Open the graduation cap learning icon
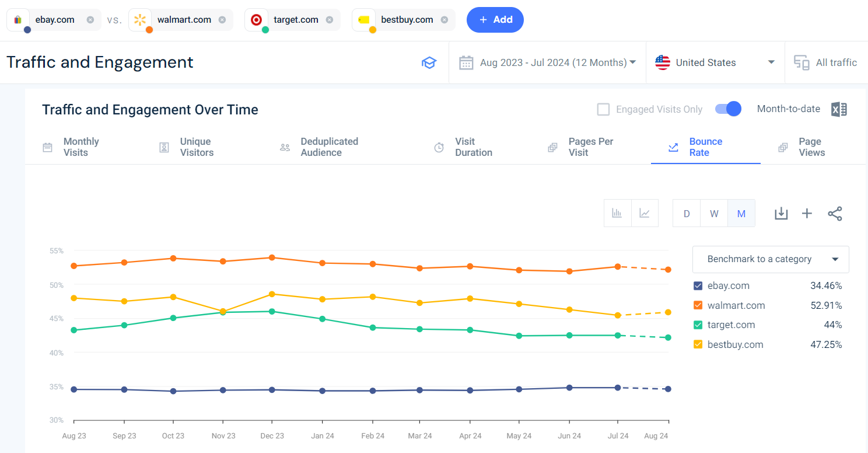 429,63
